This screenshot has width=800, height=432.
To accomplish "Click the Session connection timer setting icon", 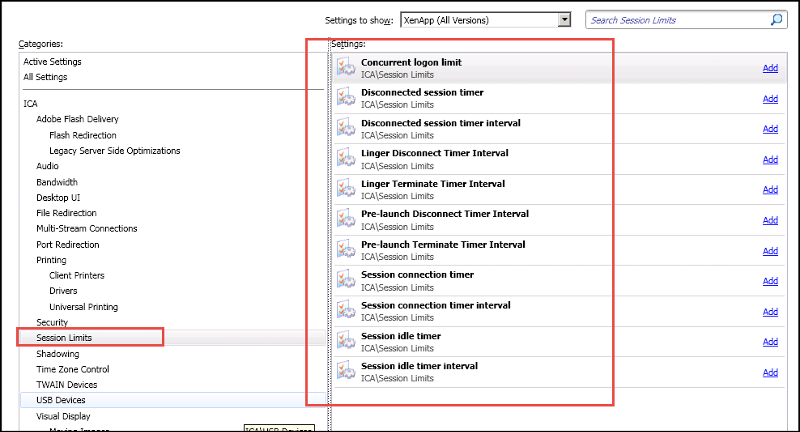I will [x=346, y=279].
